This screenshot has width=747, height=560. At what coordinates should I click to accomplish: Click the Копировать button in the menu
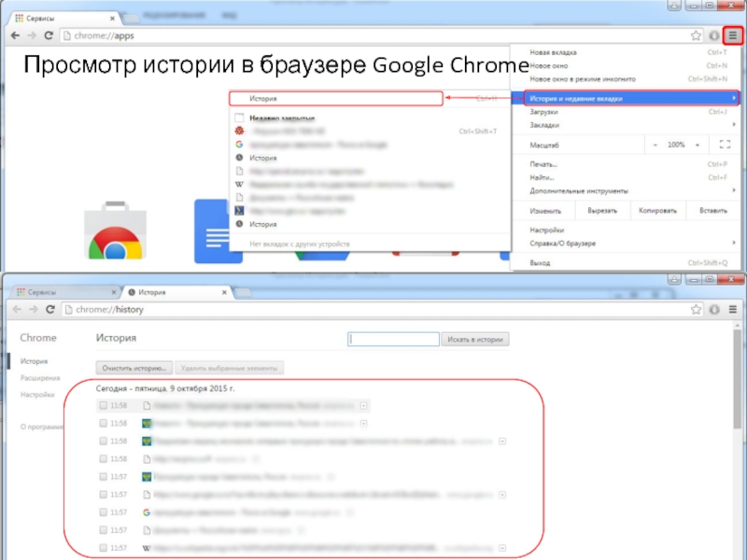[x=657, y=210]
